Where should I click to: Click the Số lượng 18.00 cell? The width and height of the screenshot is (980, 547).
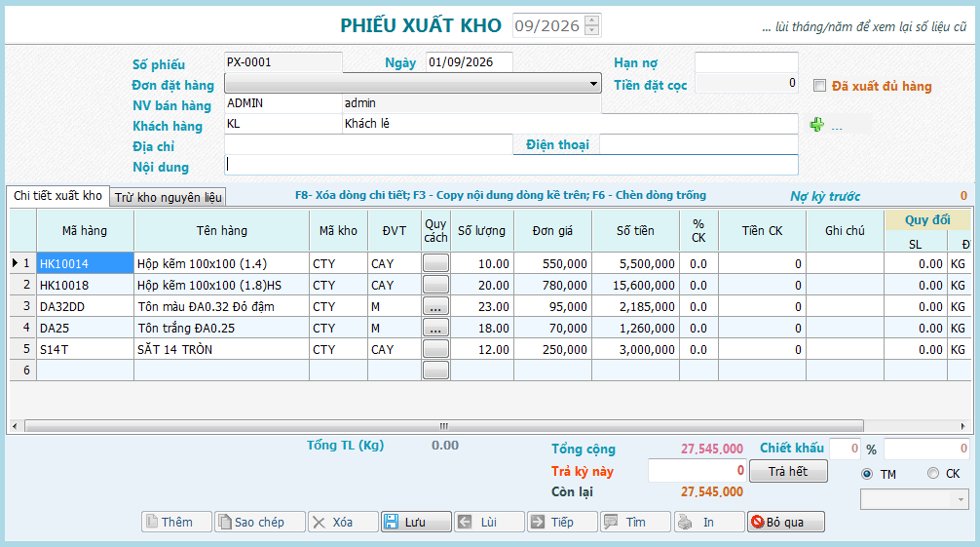[482, 328]
